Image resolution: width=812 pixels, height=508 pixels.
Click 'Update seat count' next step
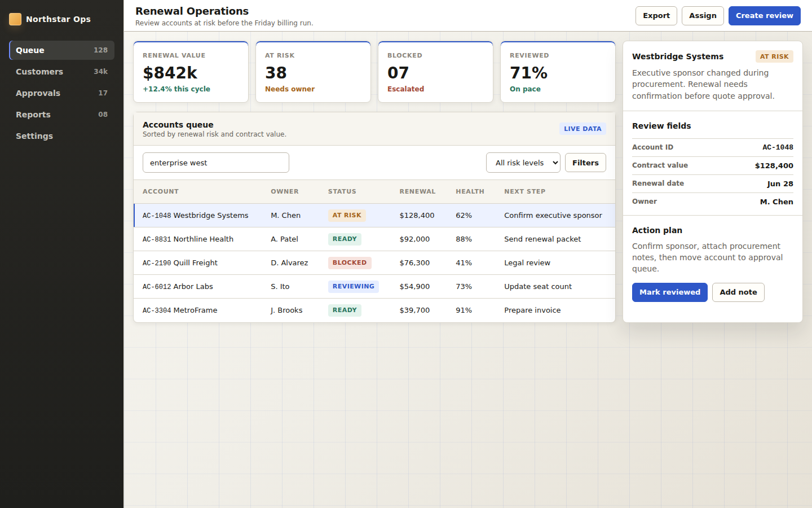(x=538, y=287)
